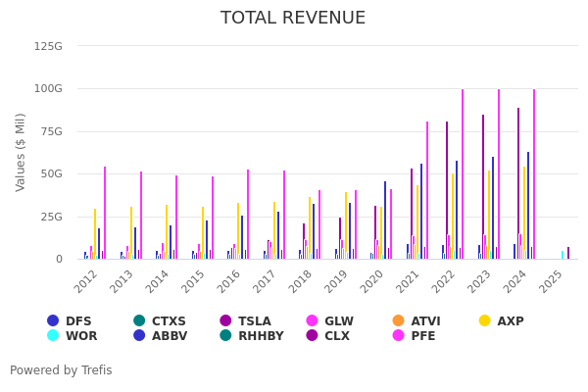Screen dimensions: 588x392
Task: Click the 'Values ($ Mil)' y-axis title
Action: 21,152
